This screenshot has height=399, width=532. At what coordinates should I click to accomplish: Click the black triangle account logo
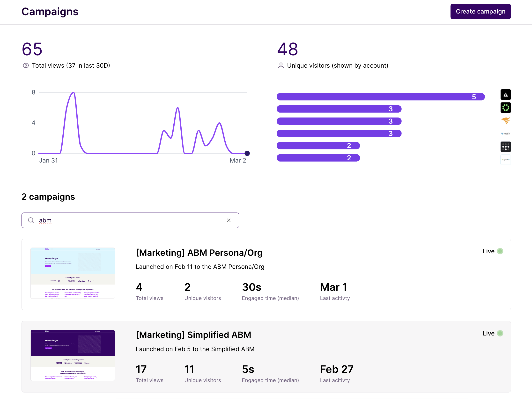click(x=505, y=95)
